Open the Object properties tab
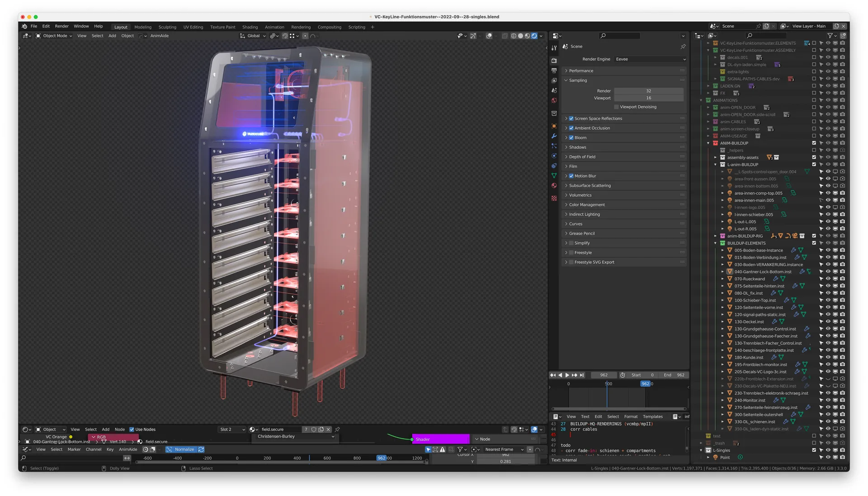The width and height of the screenshot is (868, 496). coord(554,126)
